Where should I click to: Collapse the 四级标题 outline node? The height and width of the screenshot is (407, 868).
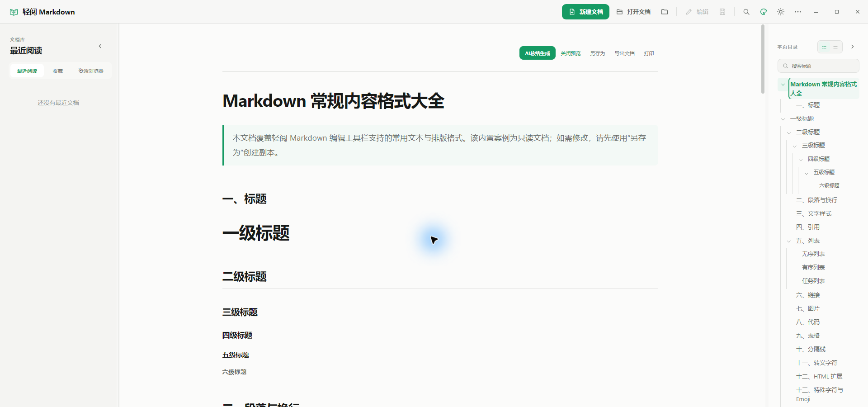point(801,159)
